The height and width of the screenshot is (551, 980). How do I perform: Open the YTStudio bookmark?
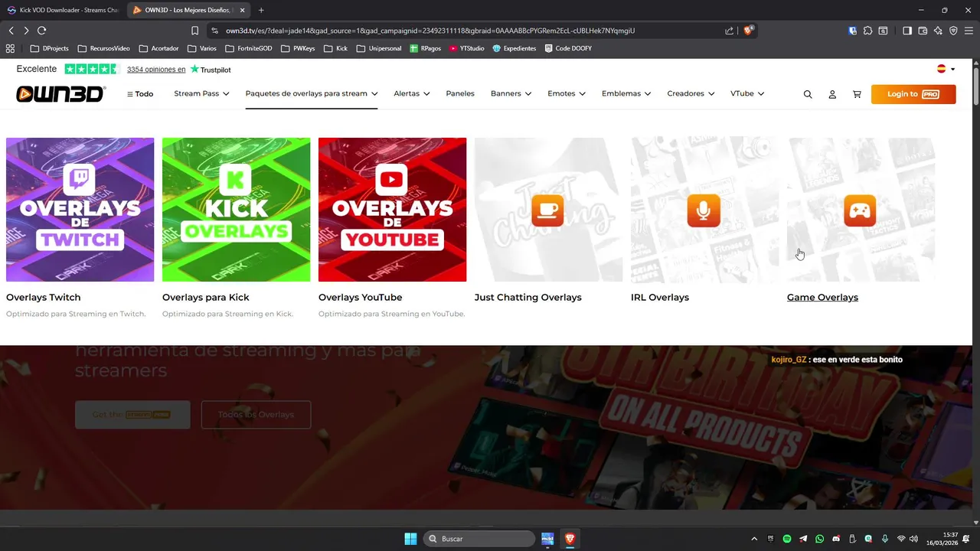click(x=467, y=48)
